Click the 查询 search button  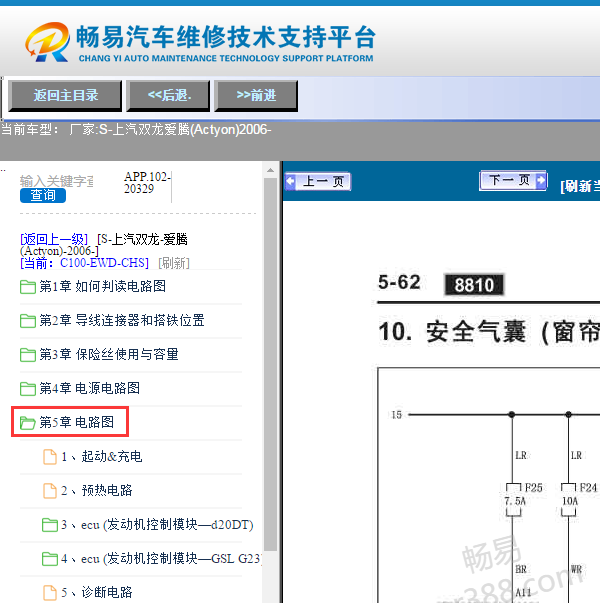pos(43,195)
